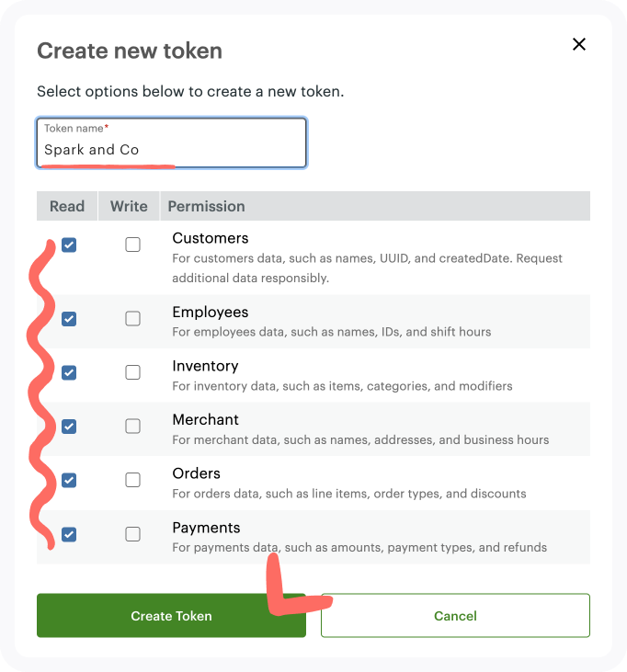
Task: Click the Cancel button
Action: (456, 615)
